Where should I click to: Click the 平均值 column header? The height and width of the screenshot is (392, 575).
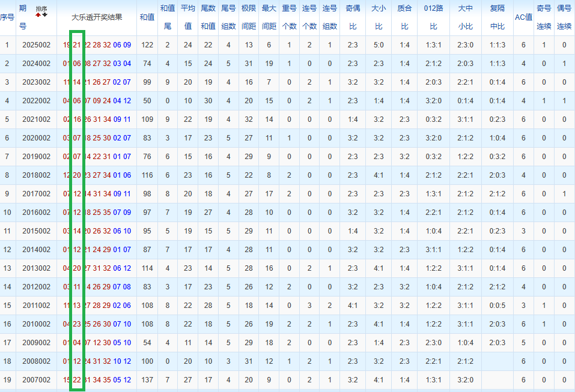[x=187, y=17]
